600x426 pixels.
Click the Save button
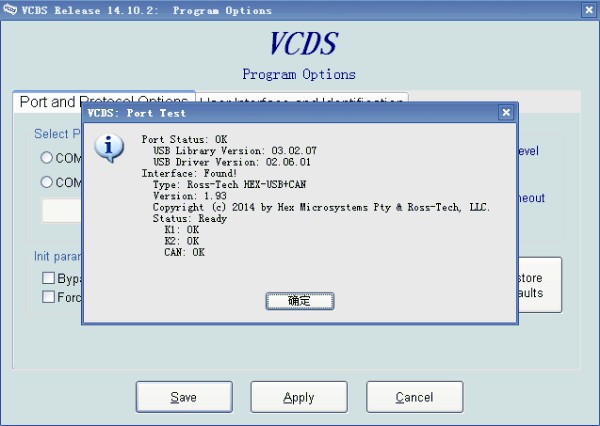(184, 397)
